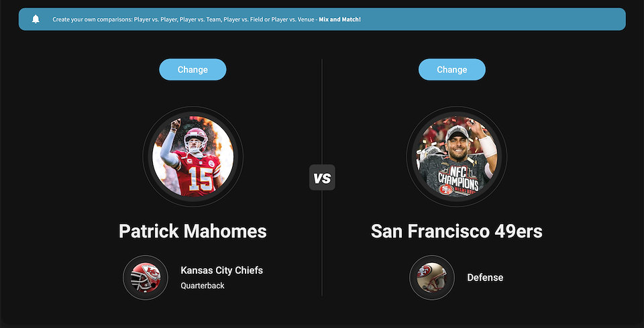Click the Kansas City Chiefs team label
This screenshot has height=328, width=644.
[x=222, y=270]
